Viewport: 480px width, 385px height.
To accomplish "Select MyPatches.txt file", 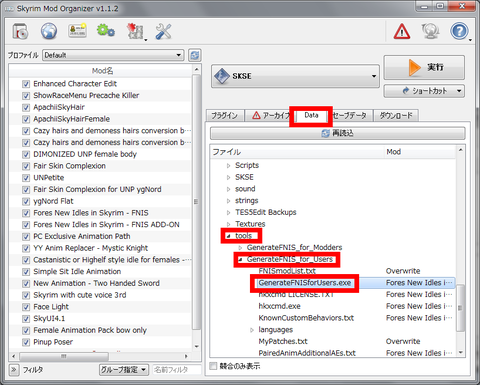I will point(283,341).
